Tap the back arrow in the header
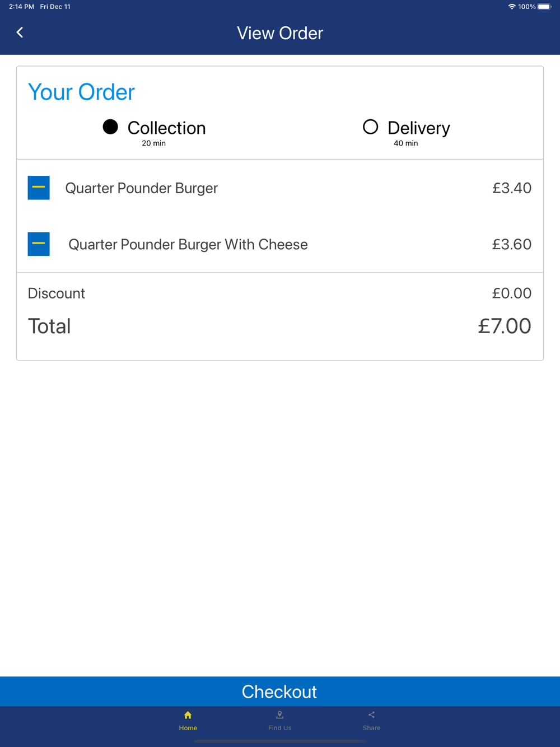The image size is (560, 747). pyautogui.click(x=20, y=32)
